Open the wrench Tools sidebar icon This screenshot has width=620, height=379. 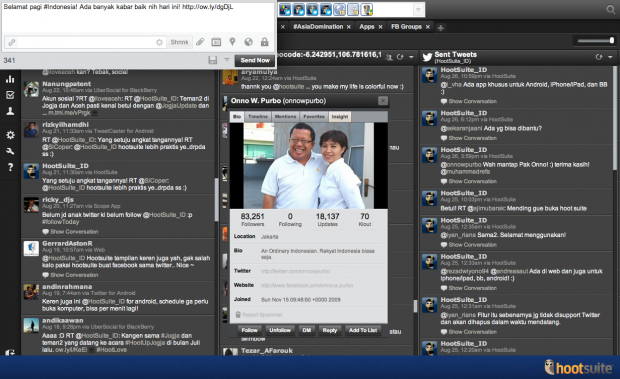(10, 151)
